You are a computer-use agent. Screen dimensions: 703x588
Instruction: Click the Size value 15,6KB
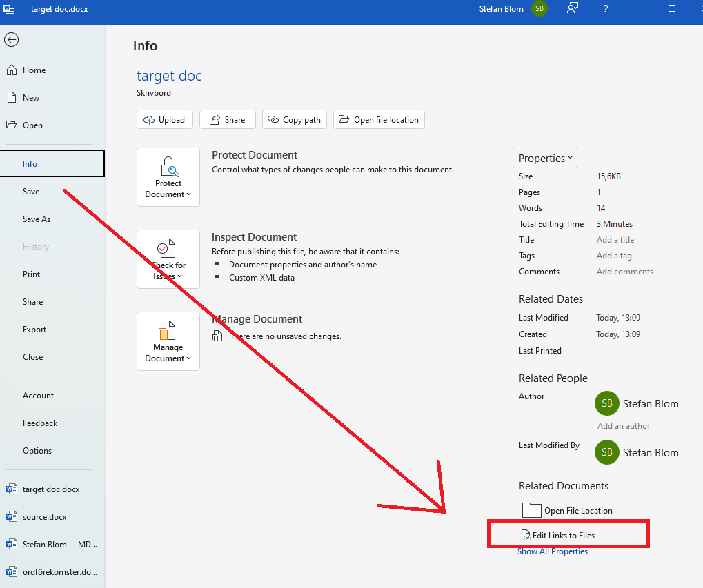(608, 176)
